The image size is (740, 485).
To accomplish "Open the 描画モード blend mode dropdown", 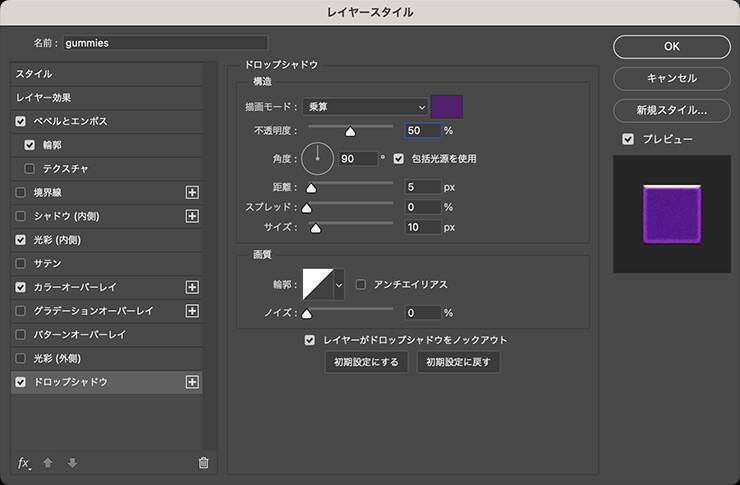I will [365, 107].
